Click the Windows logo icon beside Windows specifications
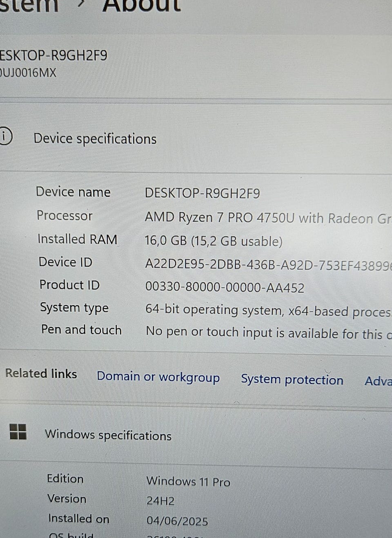Screen dimensions: 392x538 (18, 431)
